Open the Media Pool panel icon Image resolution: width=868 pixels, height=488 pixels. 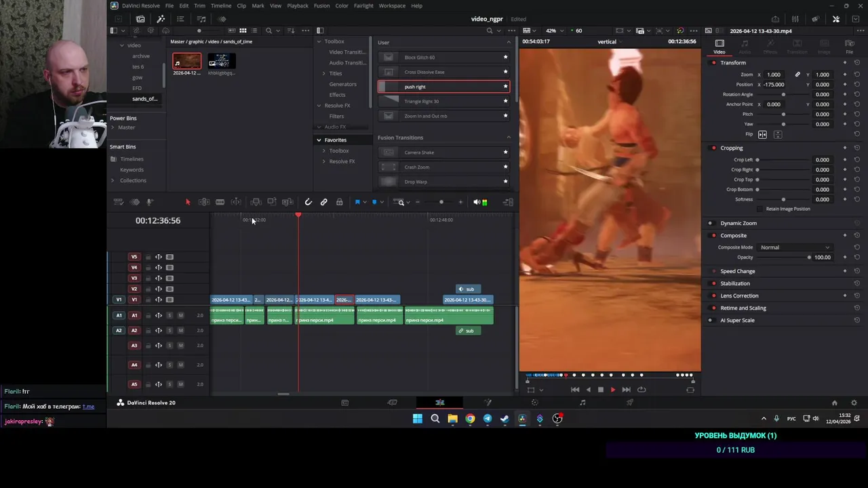(140, 19)
